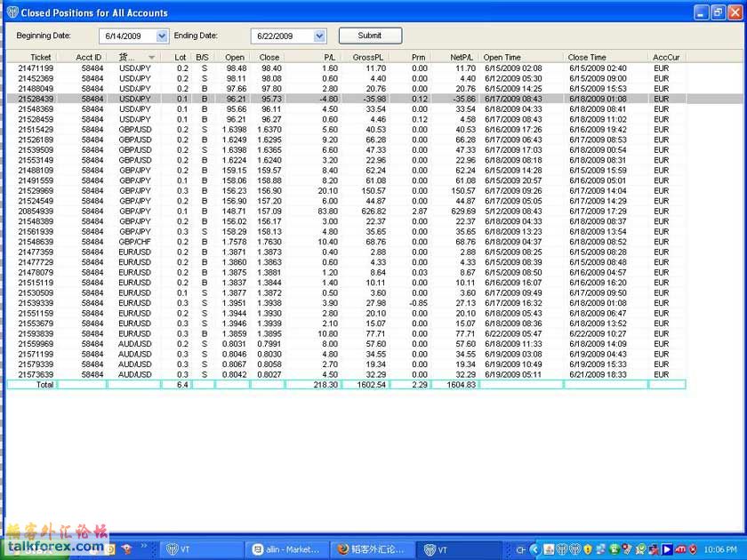This screenshot has height=560, width=747.
Task: Sort by the Ticket column header
Action: pos(41,57)
